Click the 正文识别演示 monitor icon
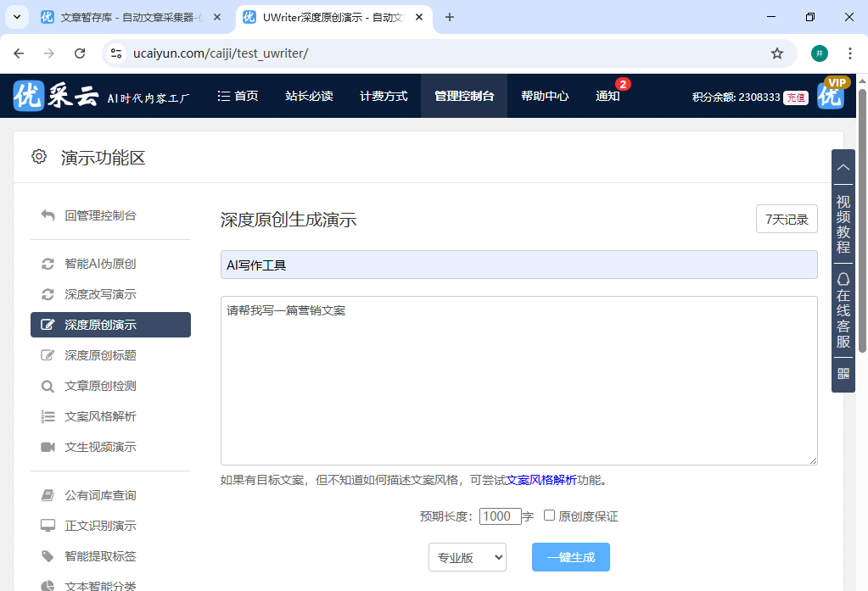This screenshot has height=591, width=868. [x=48, y=525]
